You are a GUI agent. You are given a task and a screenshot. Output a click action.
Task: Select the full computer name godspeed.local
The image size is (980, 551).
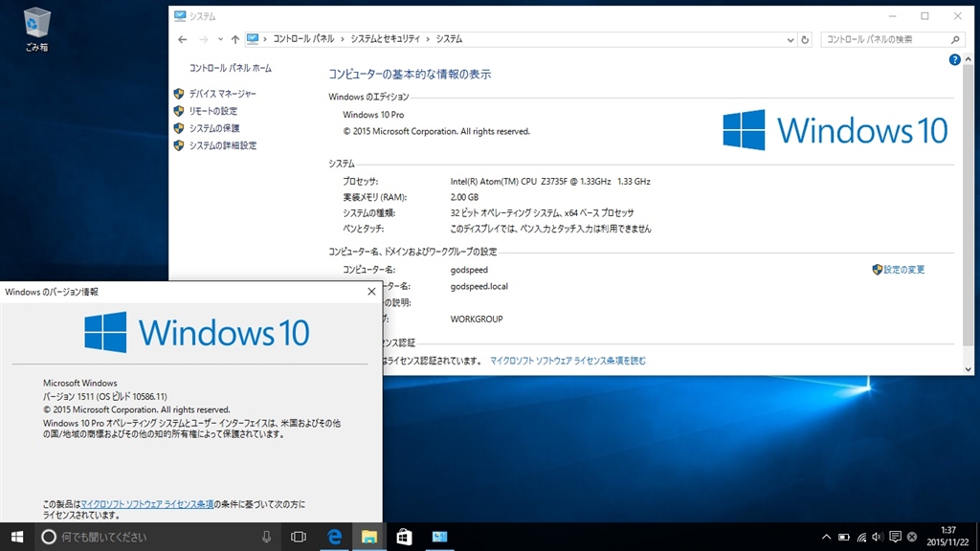coord(479,287)
